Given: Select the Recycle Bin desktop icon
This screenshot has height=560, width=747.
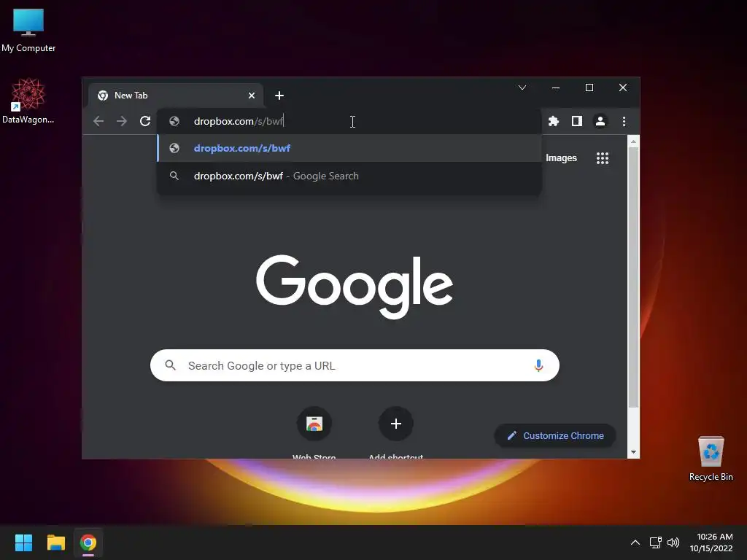Looking at the screenshot, I should 711,459.
